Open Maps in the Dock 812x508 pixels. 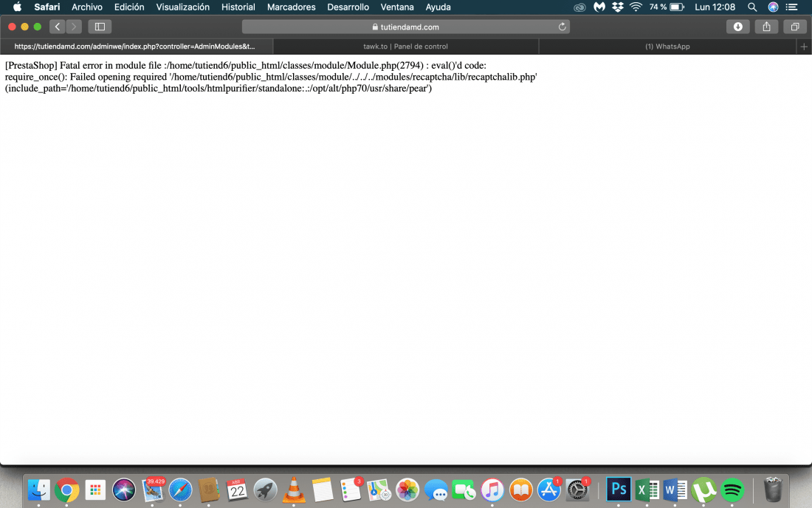[x=379, y=490]
